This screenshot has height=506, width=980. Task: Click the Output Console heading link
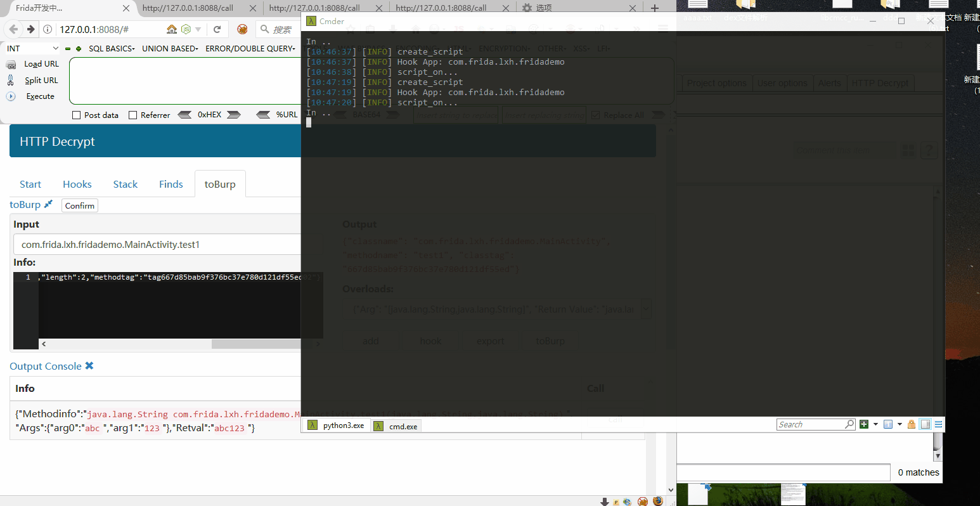(46, 366)
